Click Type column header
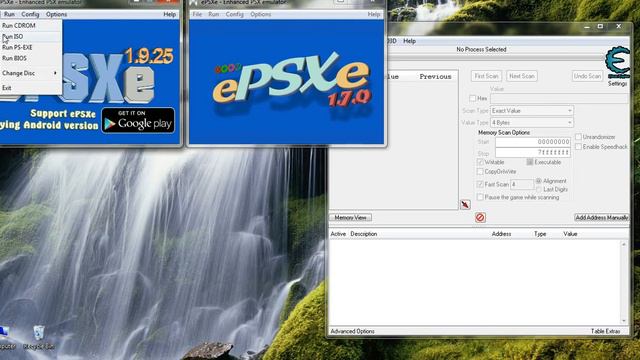Image resolution: width=640 pixels, height=360 pixels. click(540, 234)
